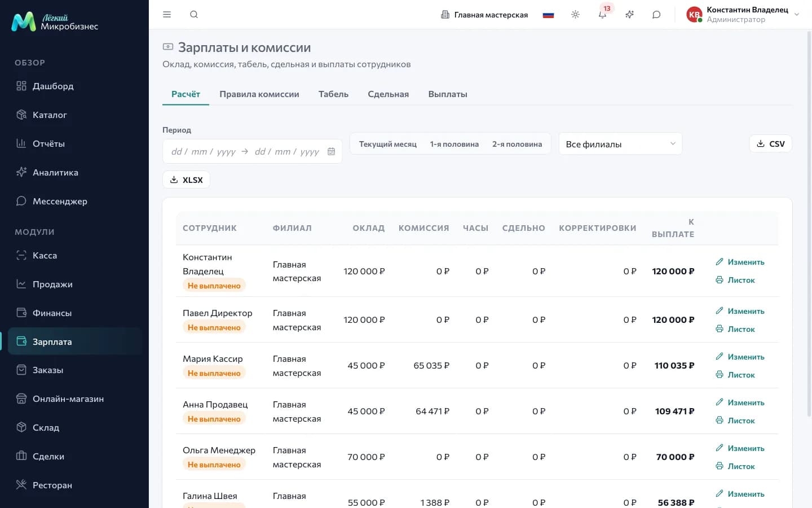Click start date input field
Screen dimensions: 812x508
[x=204, y=151]
